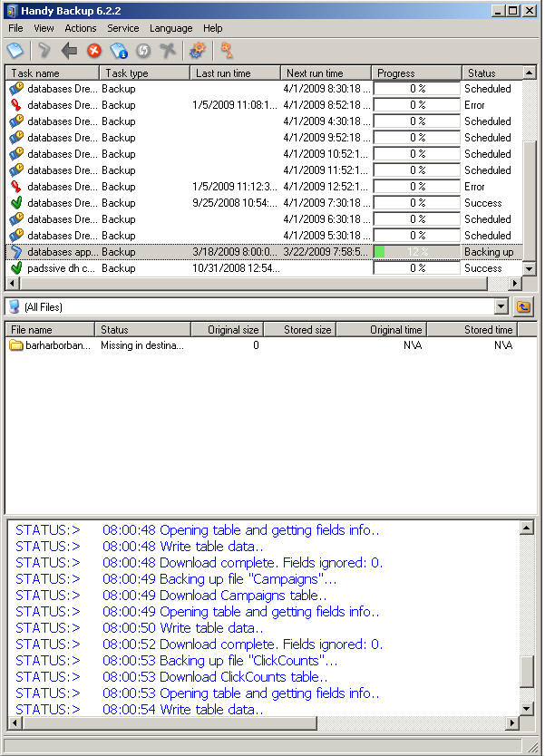
Task: Click the refresh file list icon beside filter
Action: [x=522, y=306]
